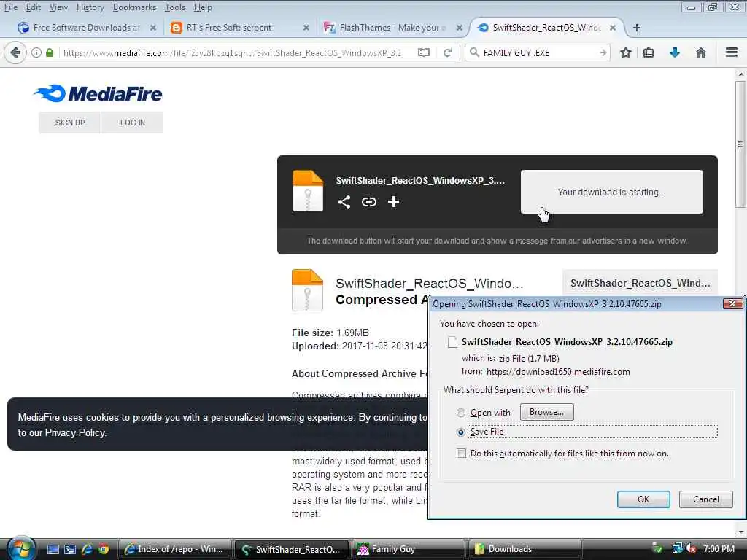Click the search magnifier icon

click(x=474, y=52)
